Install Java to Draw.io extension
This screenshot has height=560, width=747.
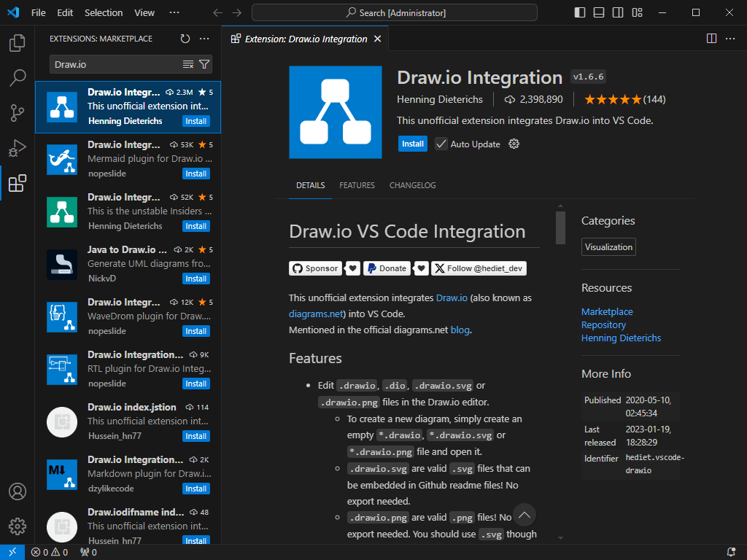[x=196, y=279]
